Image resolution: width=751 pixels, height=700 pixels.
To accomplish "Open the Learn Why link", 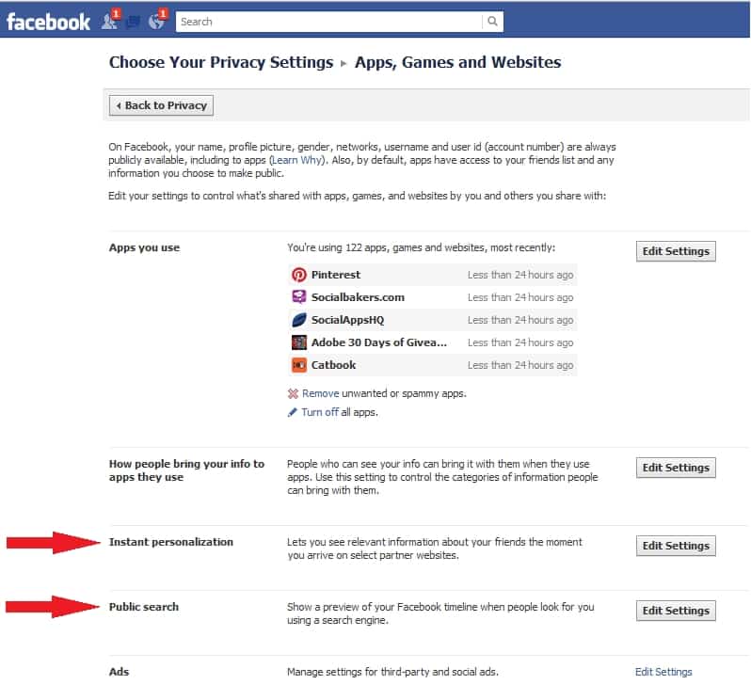I will [298, 160].
